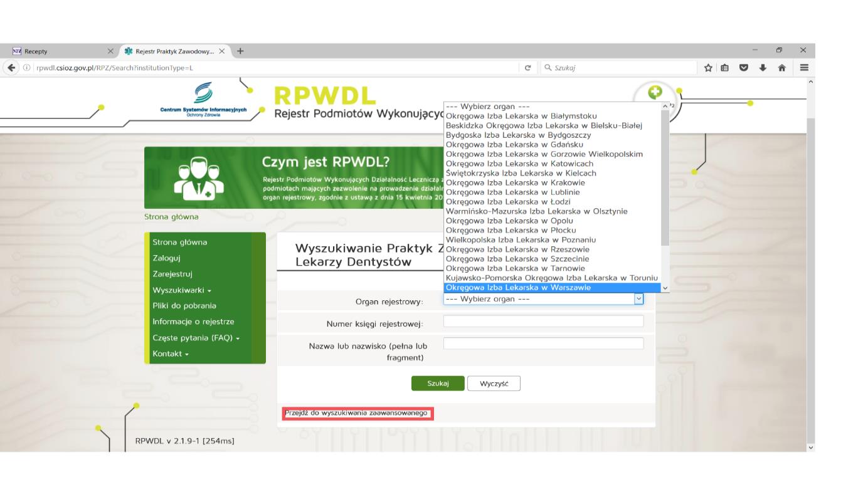Screen dimensions: 868x492
Task: Switch to the Rejestr Praktyk Zawodowych tab
Action: (x=175, y=51)
